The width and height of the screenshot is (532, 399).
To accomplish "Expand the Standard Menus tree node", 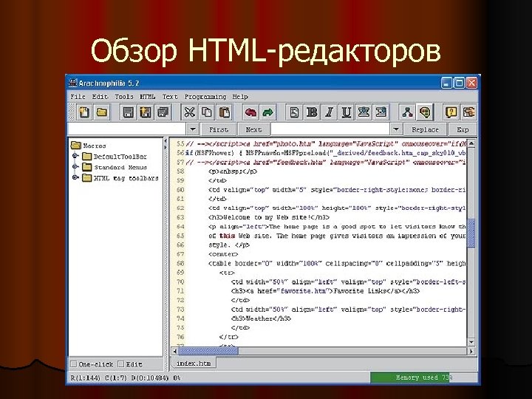I will [75, 167].
